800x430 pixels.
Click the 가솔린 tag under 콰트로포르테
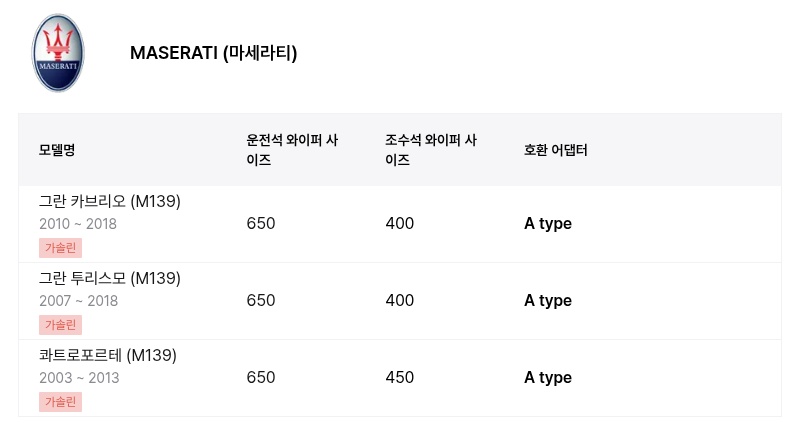(x=60, y=402)
